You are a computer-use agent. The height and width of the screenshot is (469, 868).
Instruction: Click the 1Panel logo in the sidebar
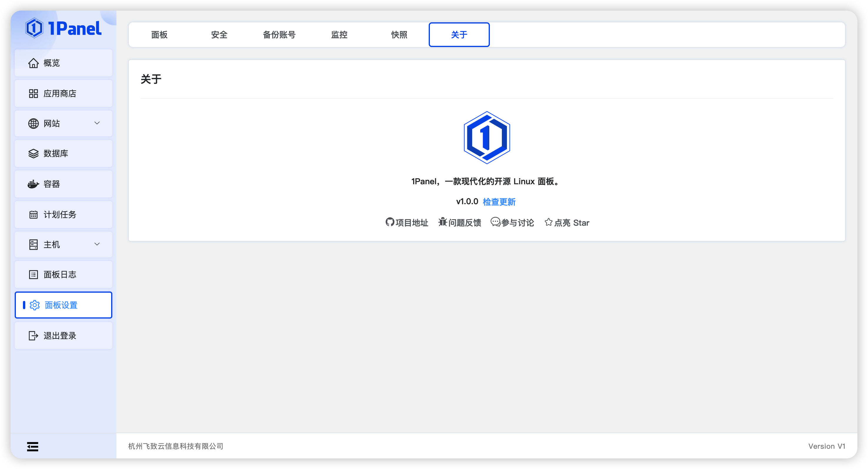(x=64, y=28)
